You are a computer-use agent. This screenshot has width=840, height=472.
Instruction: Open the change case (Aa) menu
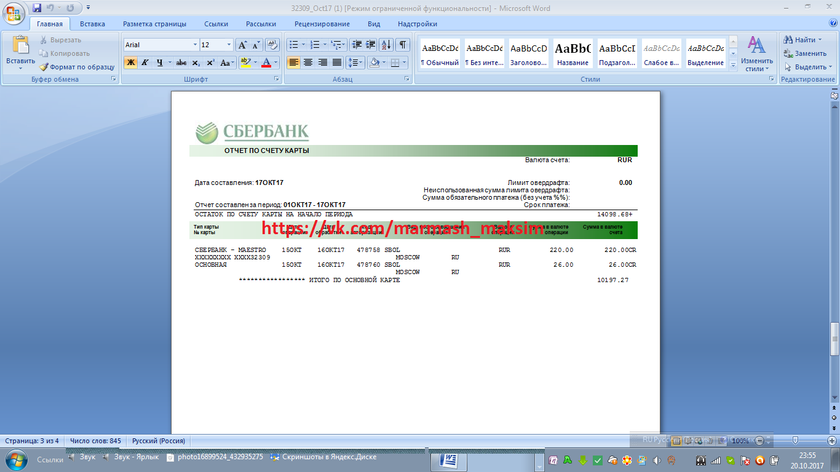click(227, 63)
